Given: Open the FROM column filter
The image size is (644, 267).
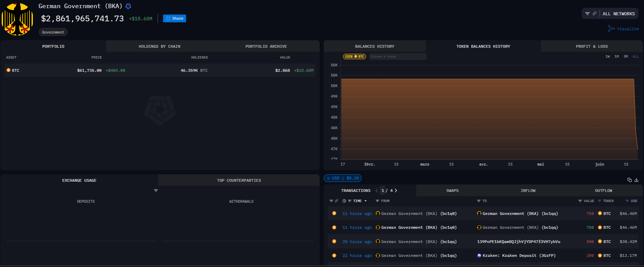Looking at the screenshot, I should click(377, 201).
